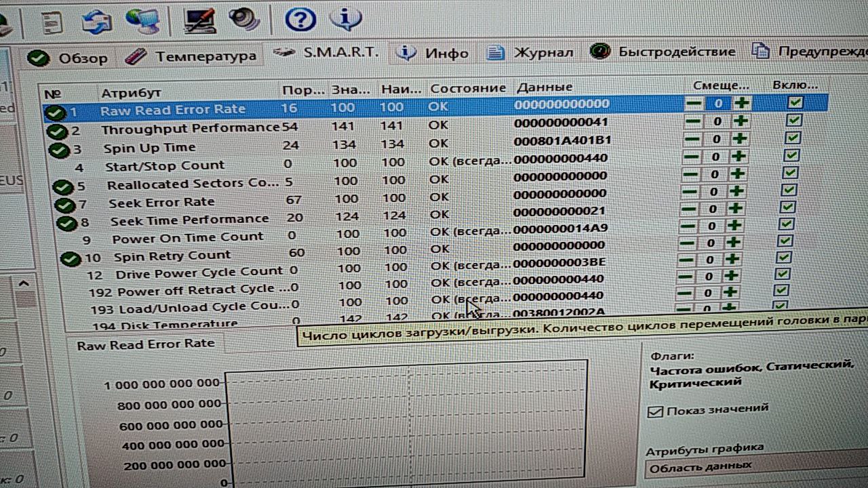Click the Raw Read Error Rate graph tab
Screen dimensions: 868x488
pos(146,344)
